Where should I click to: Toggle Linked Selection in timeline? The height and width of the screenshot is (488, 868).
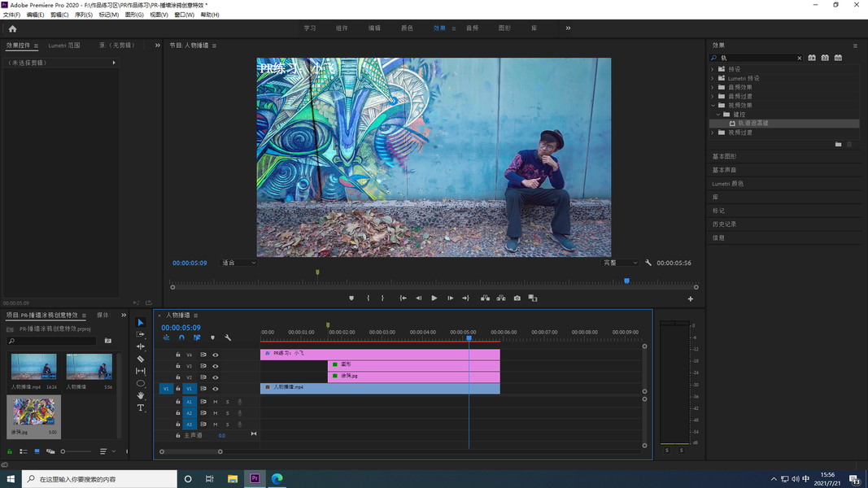tap(197, 338)
